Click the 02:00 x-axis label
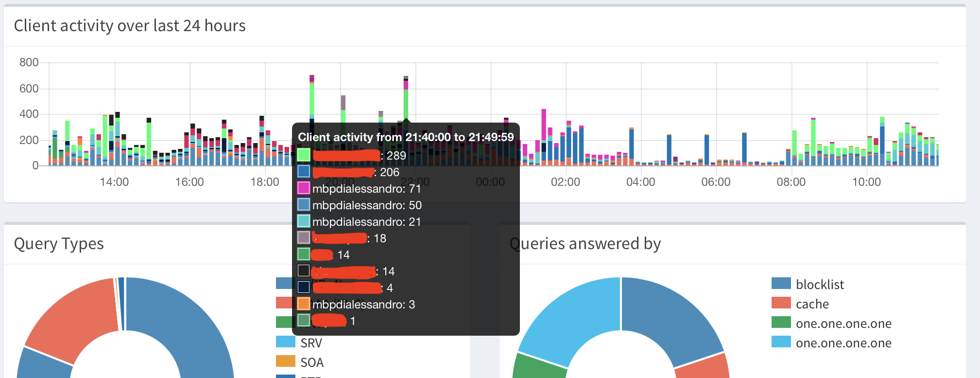 click(x=566, y=182)
